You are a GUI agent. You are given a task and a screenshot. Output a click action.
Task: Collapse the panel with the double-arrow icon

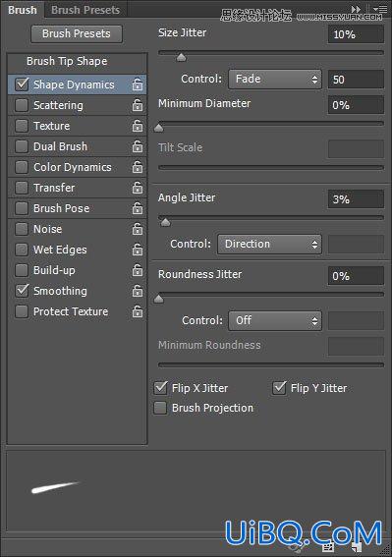tap(356, 9)
